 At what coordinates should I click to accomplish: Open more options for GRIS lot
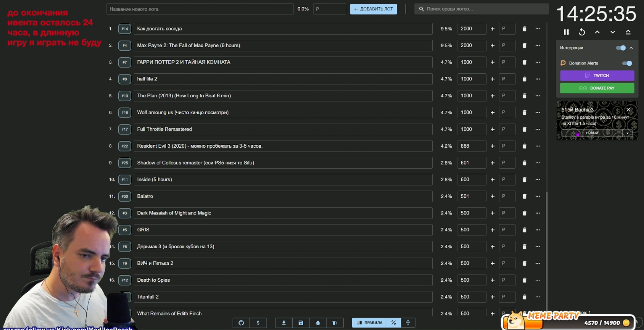click(538, 230)
